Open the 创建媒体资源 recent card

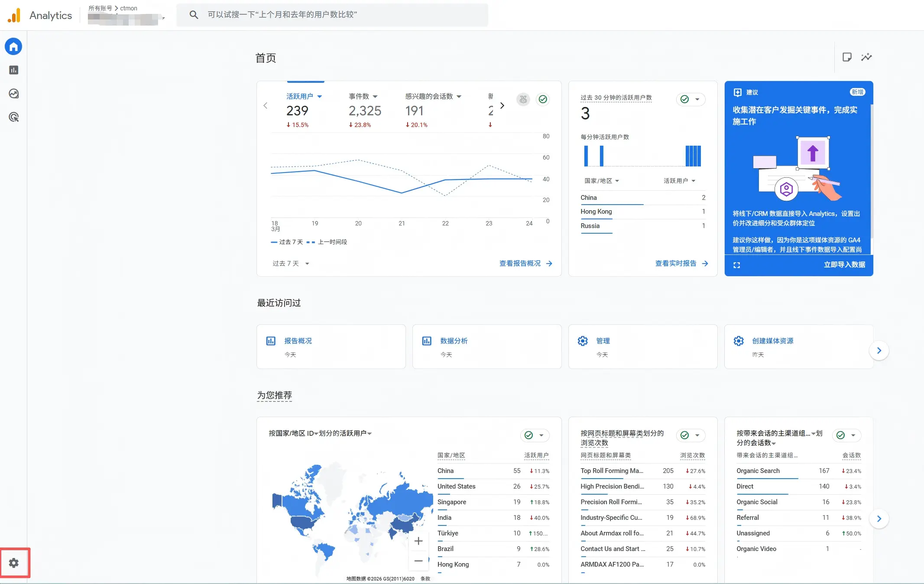799,347
